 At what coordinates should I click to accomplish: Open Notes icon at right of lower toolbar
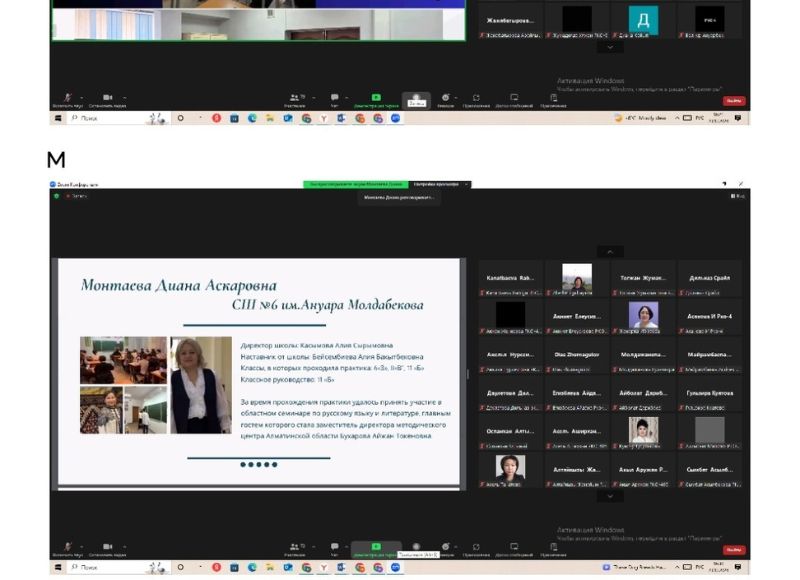click(x=552, y=548)
